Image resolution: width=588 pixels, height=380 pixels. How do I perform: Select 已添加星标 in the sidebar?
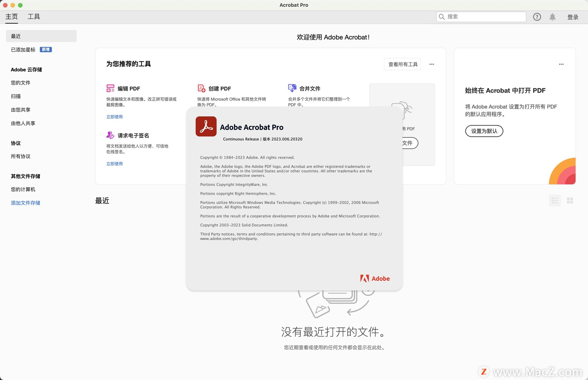click(23, 50)
